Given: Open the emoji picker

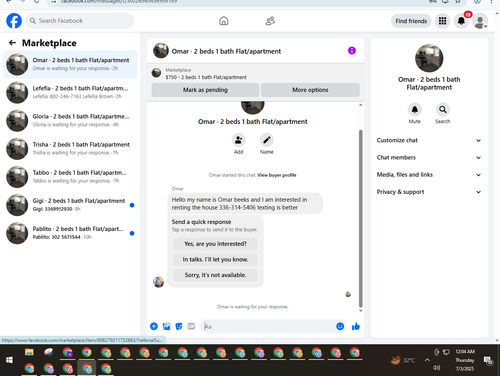Looking at the screenshot, I should (340, 326).
